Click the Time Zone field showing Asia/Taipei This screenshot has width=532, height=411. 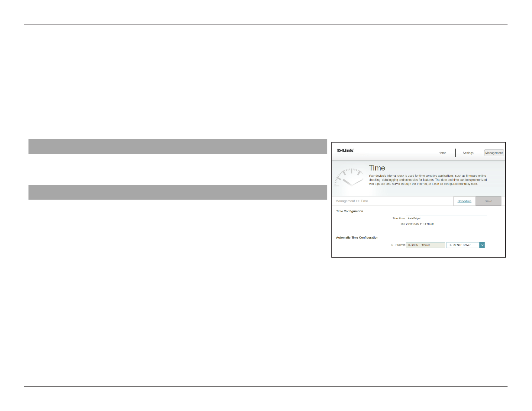pyautogui.click(x=446, y=218)
